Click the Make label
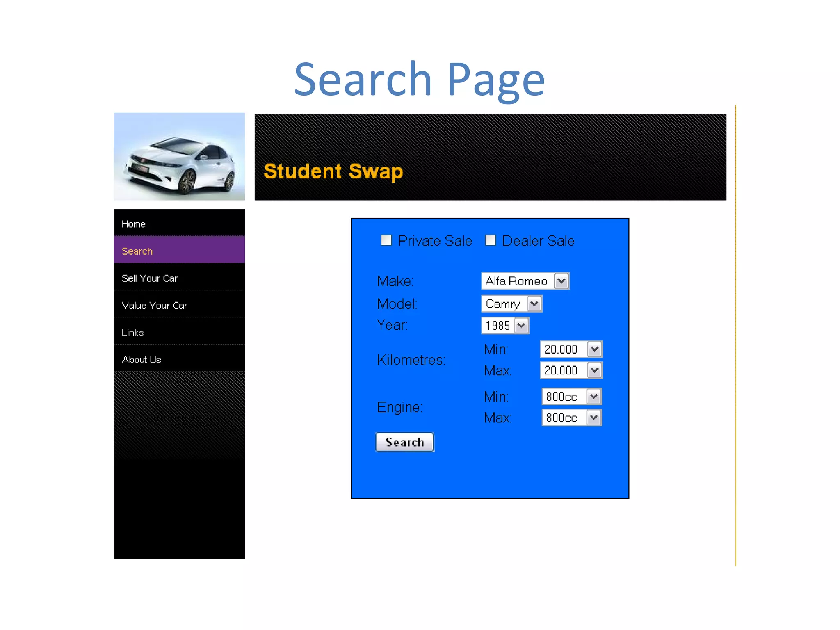 (x=395, y=281)
